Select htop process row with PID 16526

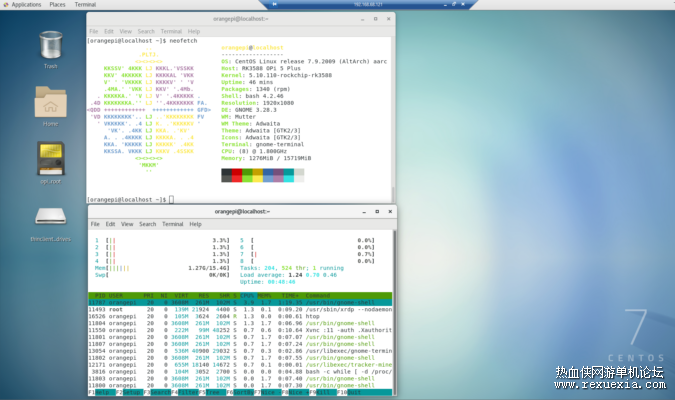click(240, 316)
